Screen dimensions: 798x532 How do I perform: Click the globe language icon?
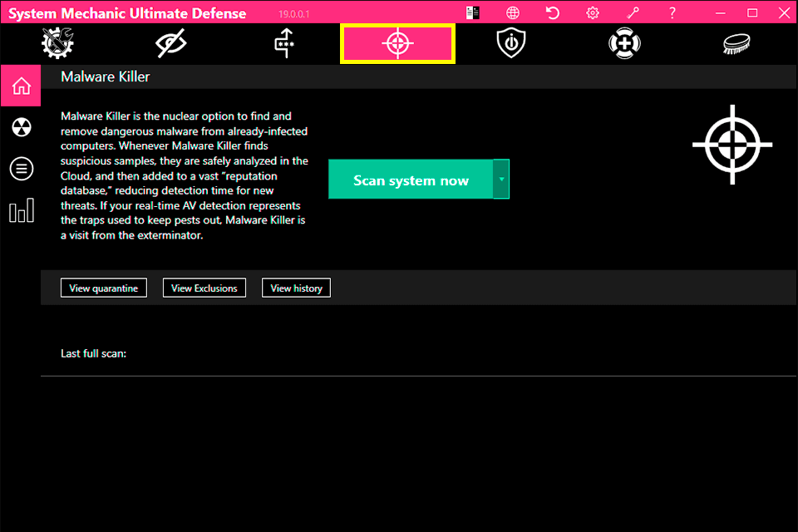pos(512,12)
